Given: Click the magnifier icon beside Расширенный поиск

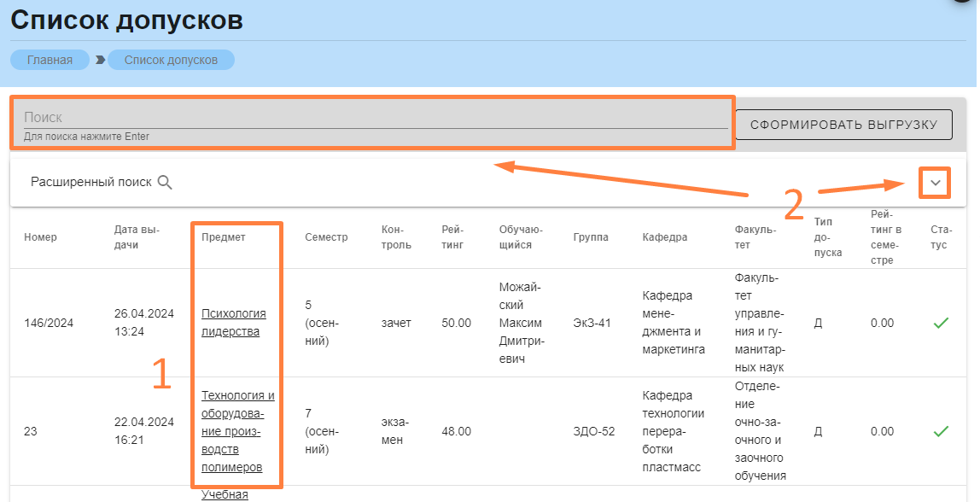Looking at the screenshot, I should click(166, 182).
